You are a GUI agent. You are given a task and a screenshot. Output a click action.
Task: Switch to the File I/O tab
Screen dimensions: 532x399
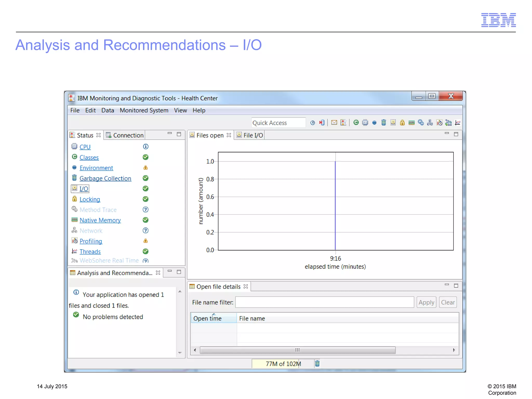pyautogui.click(x=250, y=135)
